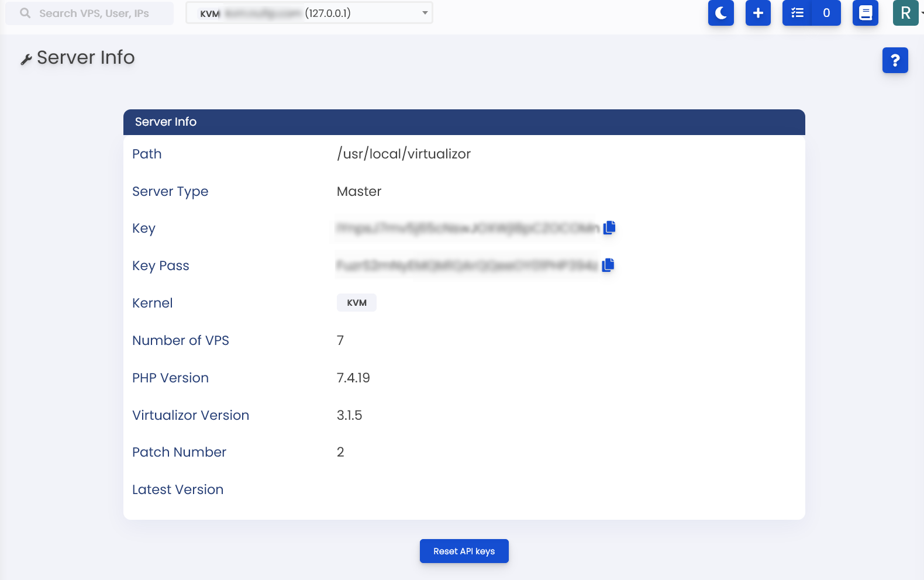Viewport: 924px width, 580px height.
Task: Click the question mark help button
Action: click(x=895, y=60)
